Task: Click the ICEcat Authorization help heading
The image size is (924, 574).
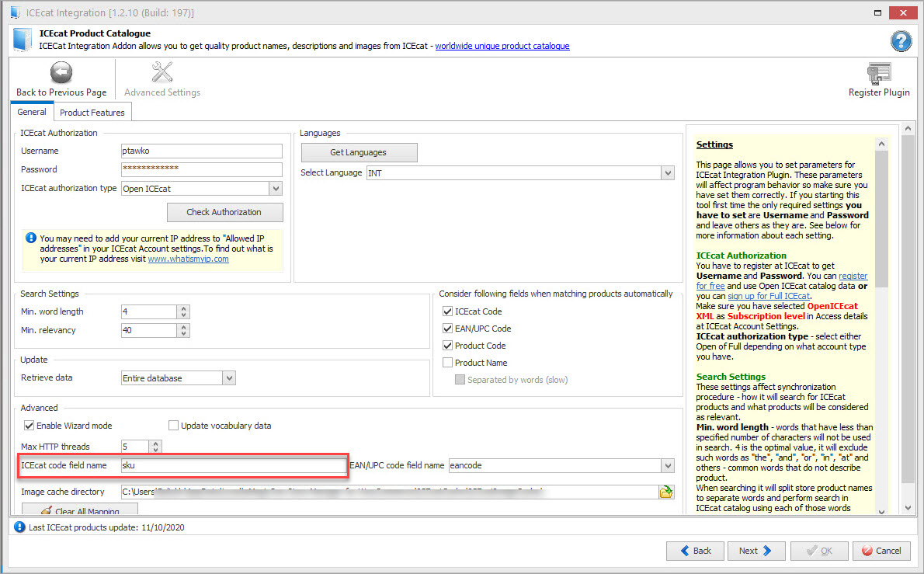Action: point(741,256)
